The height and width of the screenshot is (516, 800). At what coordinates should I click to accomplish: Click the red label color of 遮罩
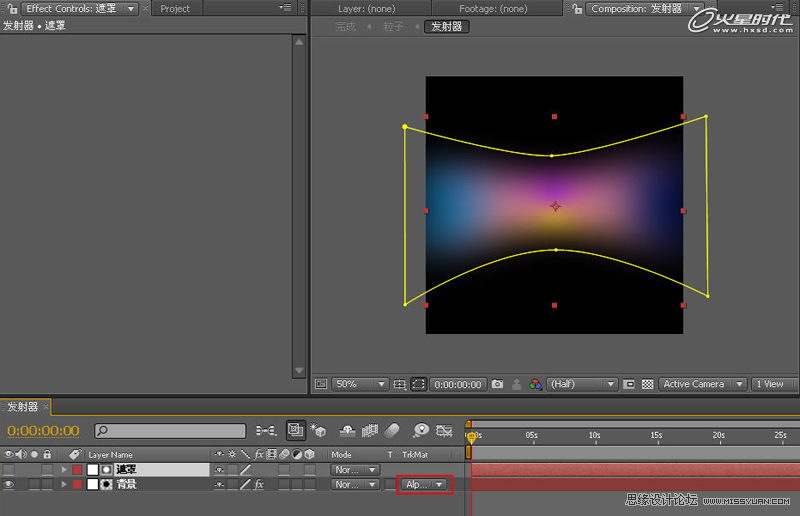[x=77, y=470]
